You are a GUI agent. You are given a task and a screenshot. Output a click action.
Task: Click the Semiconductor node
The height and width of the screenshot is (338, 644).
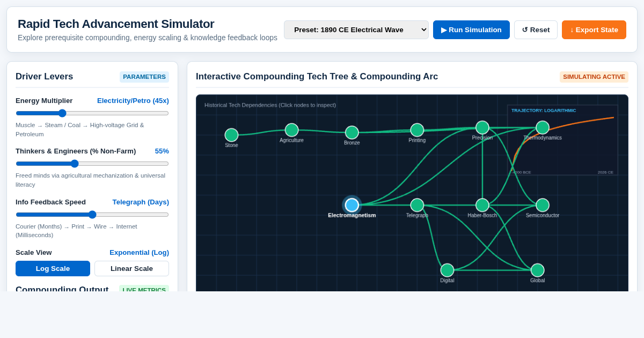pos(543,205)
